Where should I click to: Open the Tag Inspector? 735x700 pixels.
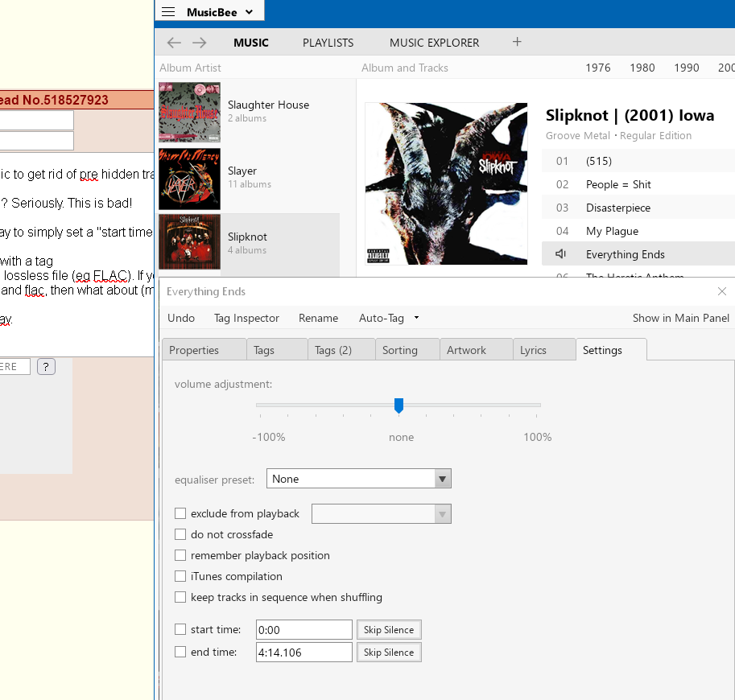[x=246, y=318]
